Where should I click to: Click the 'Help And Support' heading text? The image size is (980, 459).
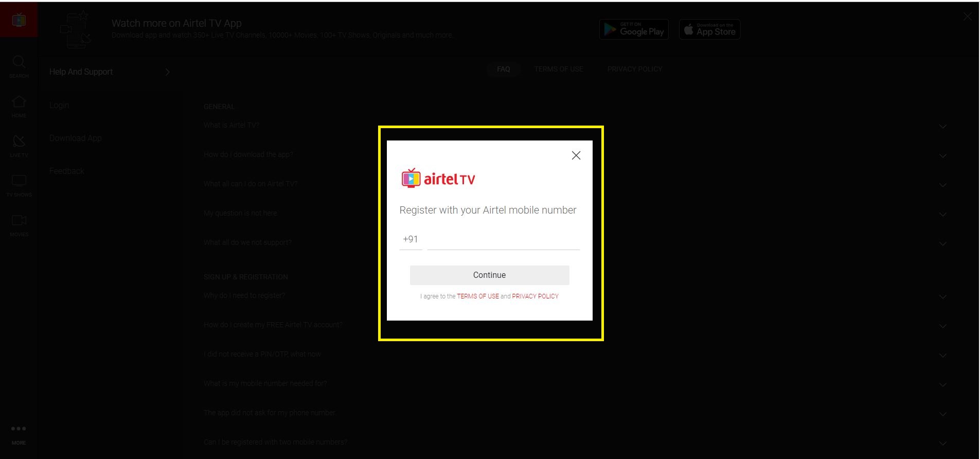click(x=81, y=72)
